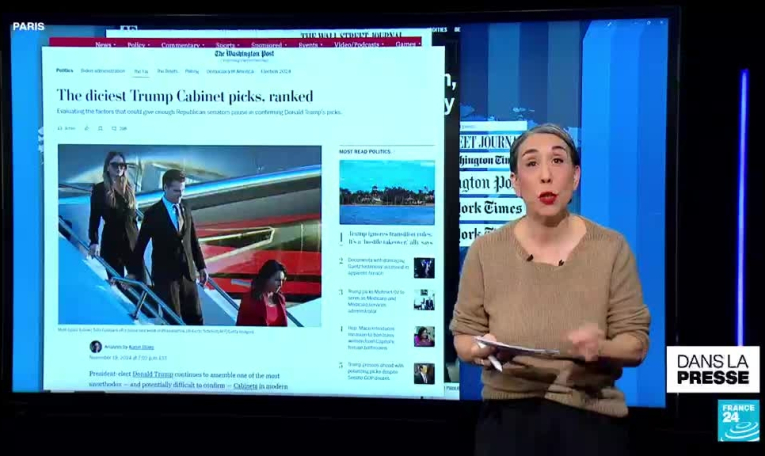The height and width of the screenshot is (456, 765).
Task: Click the thumbnail beside most-read story 2
Action: pyautogui.click(x=424, y=268)
